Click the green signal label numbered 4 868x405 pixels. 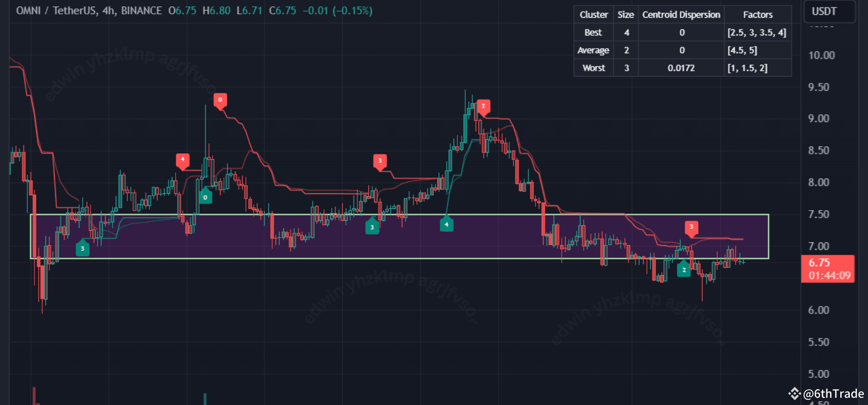click(x=446, y=223)
